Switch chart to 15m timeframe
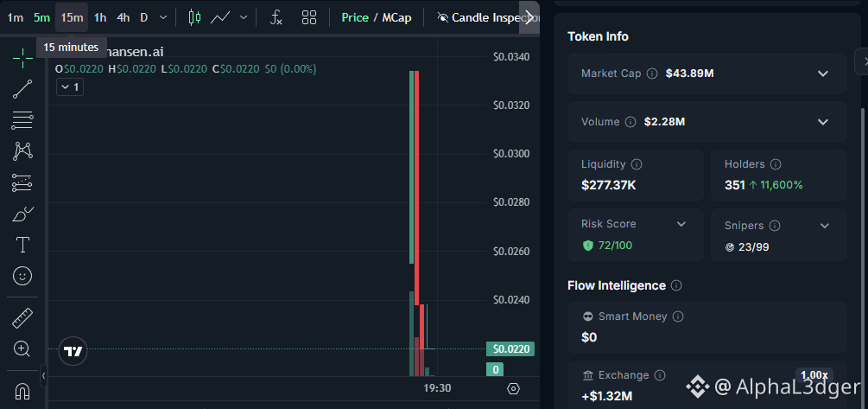The height and width of the screenshot is (409, 868). (x=72, y=17)
